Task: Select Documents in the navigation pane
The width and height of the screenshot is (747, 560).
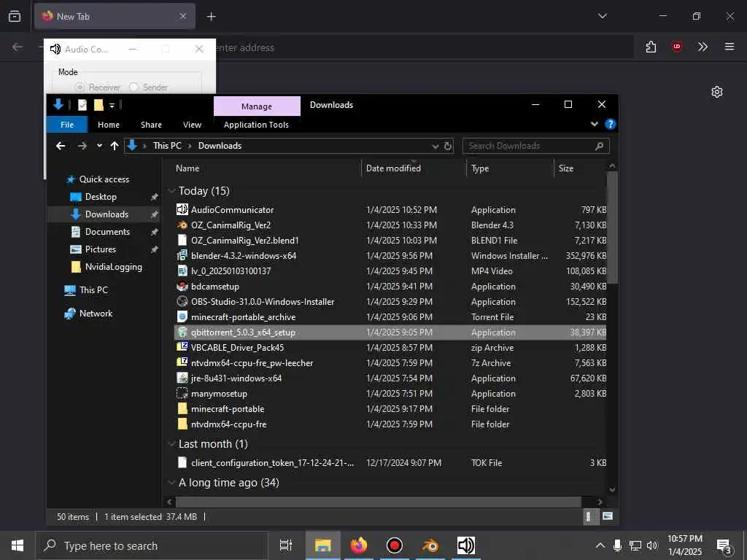Action: click(107, 232)
